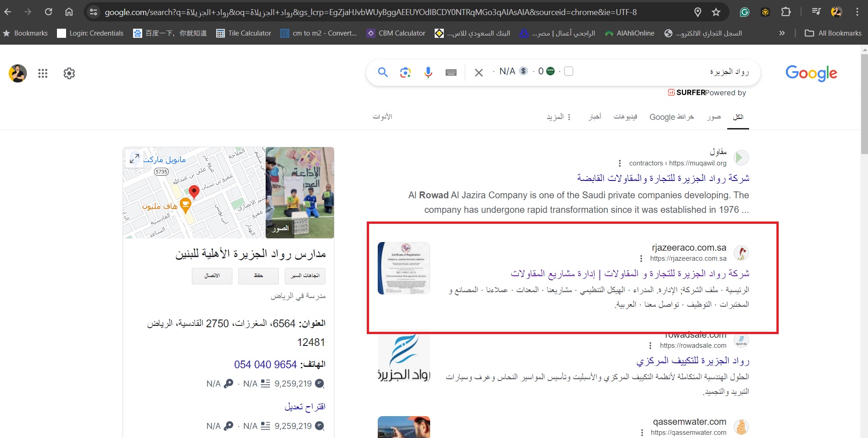The height and width of the screenshot is (438, 868).
Task: Switch to the صور images tab
Action: (714, 117)
